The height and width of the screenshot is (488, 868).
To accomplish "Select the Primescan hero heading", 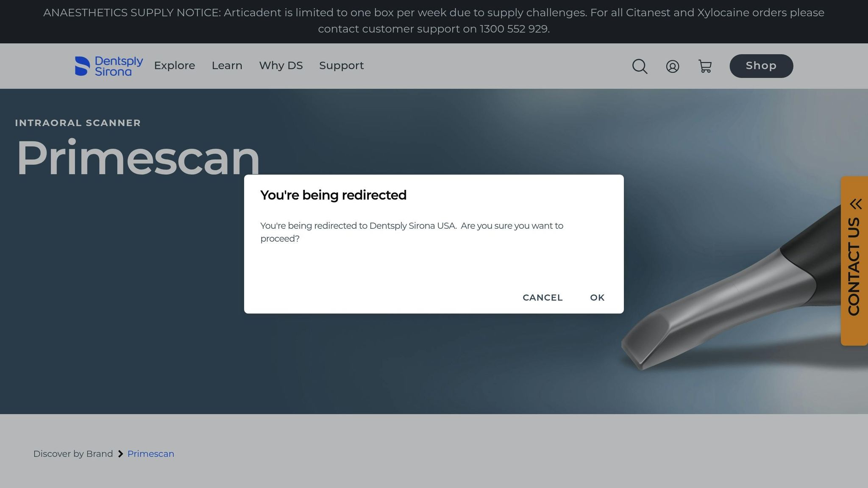I will (138, 158).
